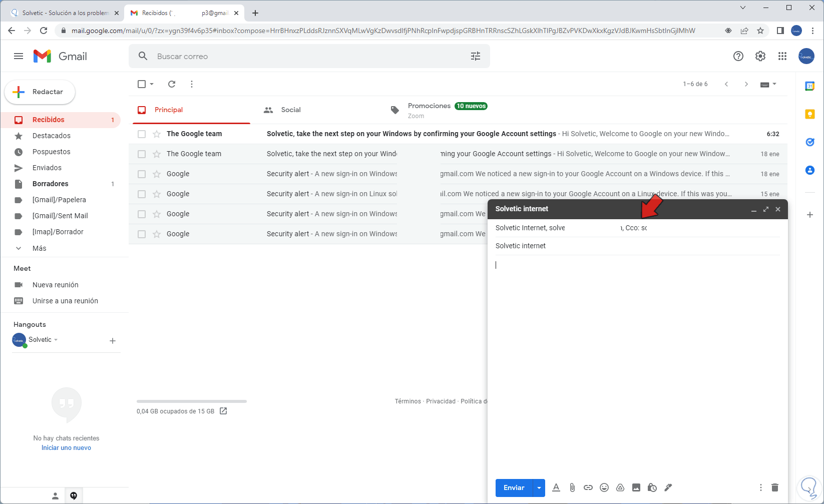Select the 18 ene Google team checkbox
The image size is (824, 504).
point(142,154)
